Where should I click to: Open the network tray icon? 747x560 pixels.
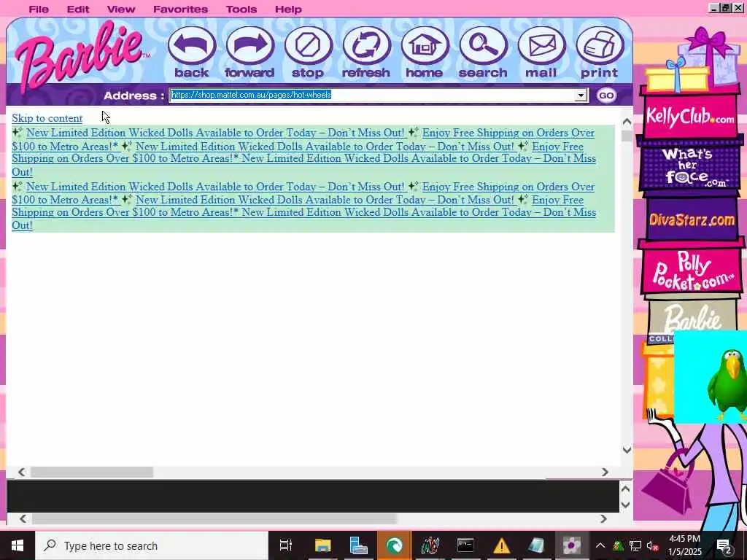635,546
